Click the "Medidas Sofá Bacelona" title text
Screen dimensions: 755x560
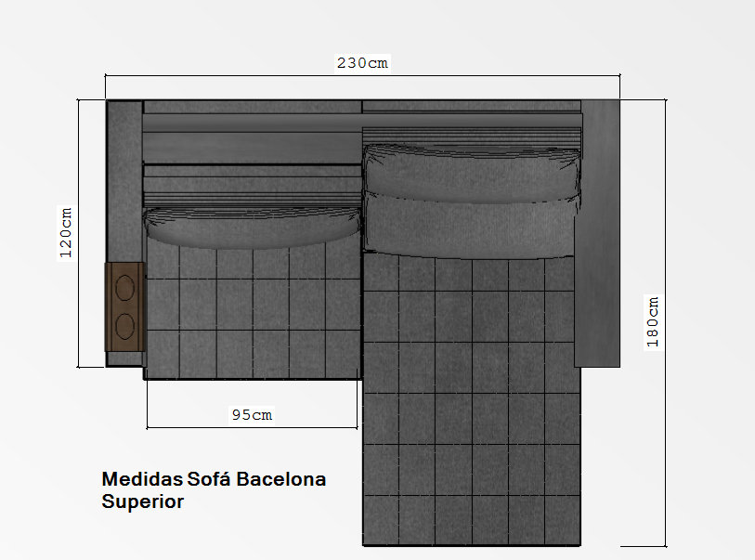pos(214,480)
